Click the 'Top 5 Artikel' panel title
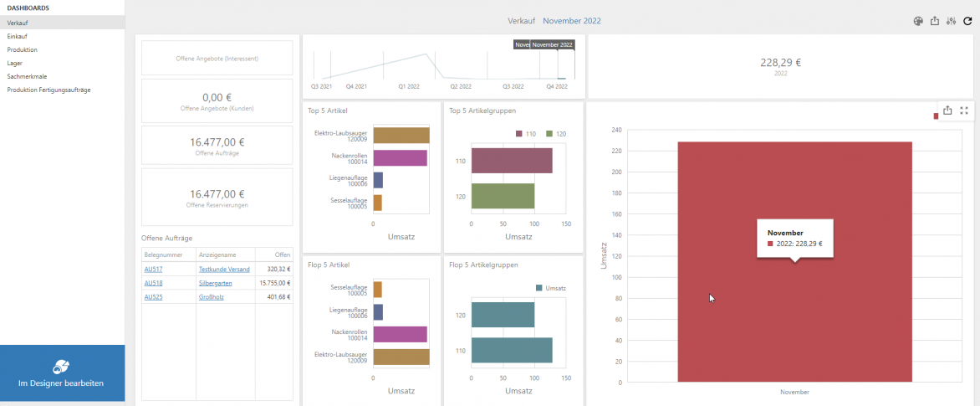The height and width of the screenshot is (406, 980). [328, 110]
